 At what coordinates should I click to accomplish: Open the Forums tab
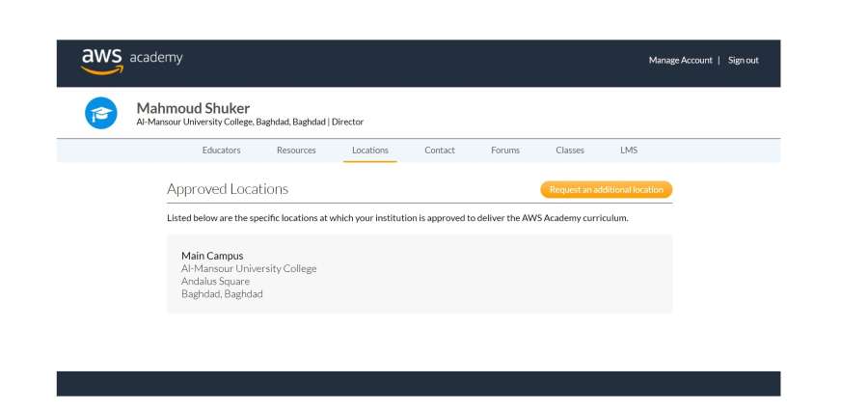pos(505,150)
